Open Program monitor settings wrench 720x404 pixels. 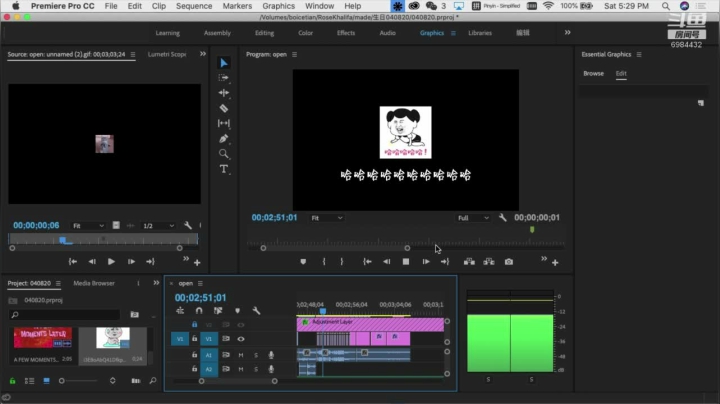[503, 218]
